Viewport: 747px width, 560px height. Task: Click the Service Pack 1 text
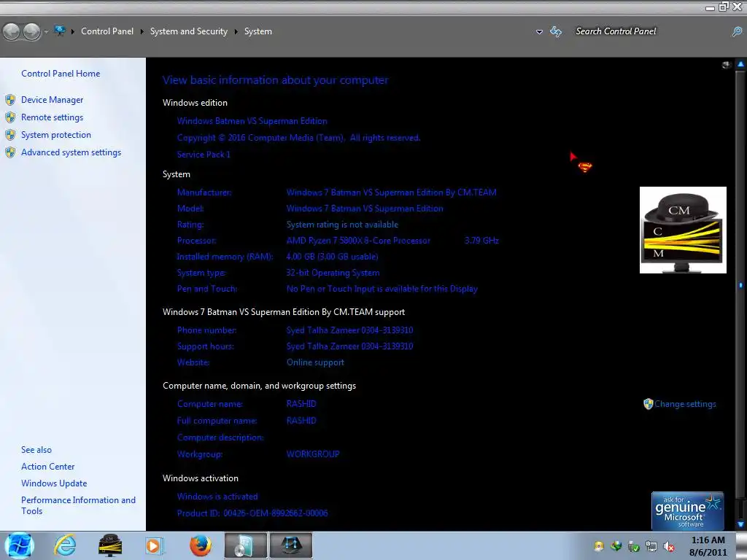[x=204, y=155]
